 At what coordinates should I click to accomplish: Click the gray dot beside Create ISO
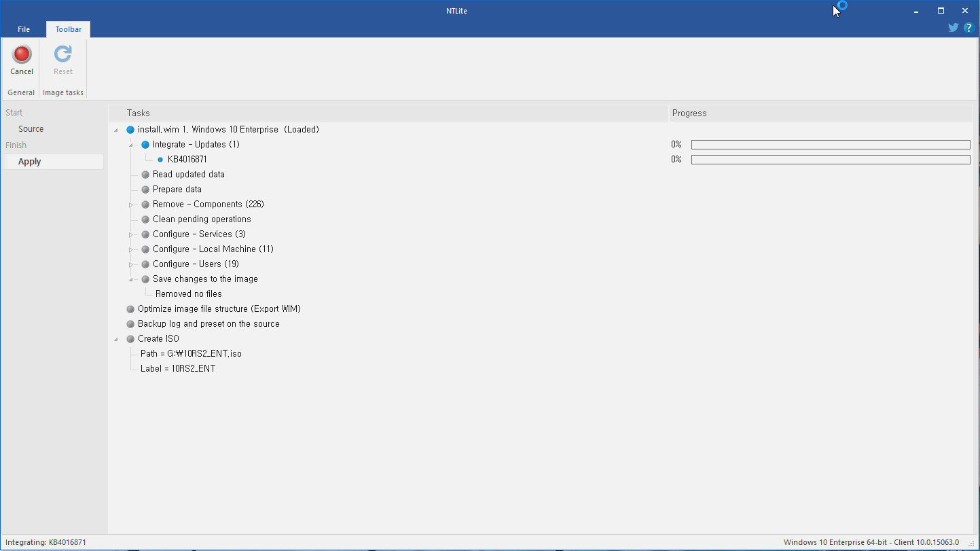(x=130, y=339)
